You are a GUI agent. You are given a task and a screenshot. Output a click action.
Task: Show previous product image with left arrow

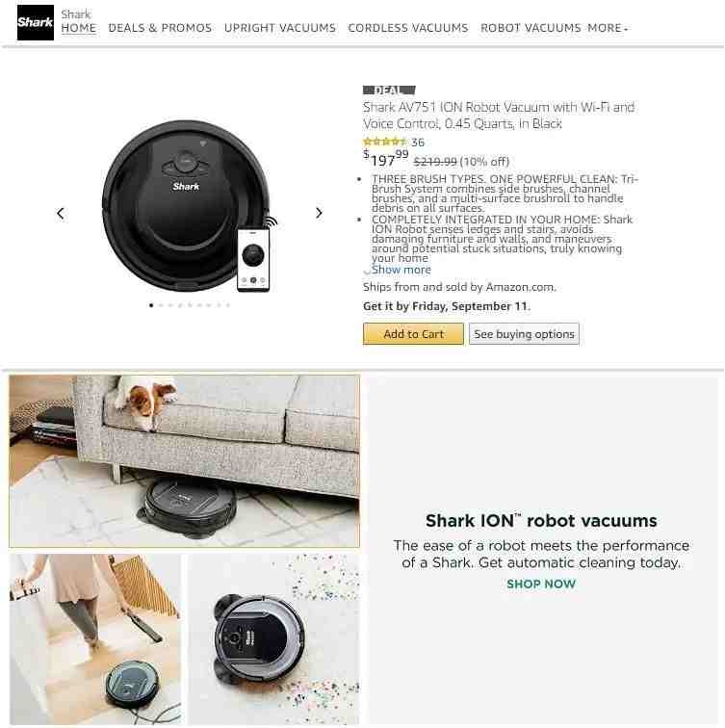click(x=61, y=214)
